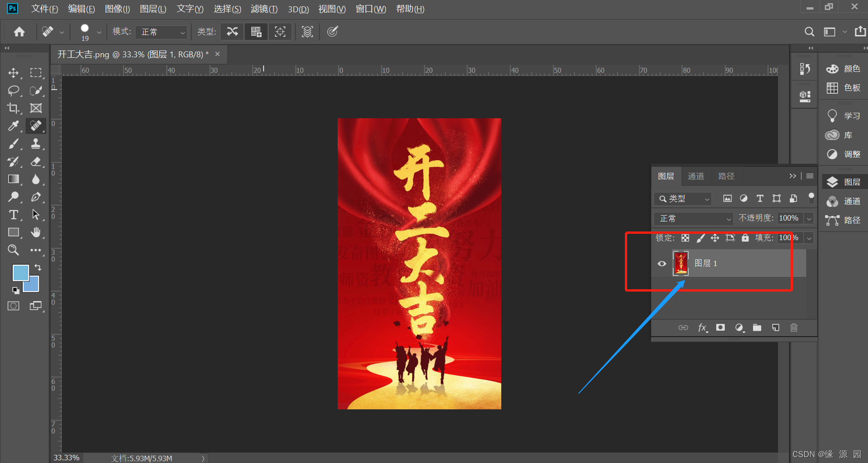Toggle the Proximity Match type button
Screen dimensions: 868x463
coord(280,31)
